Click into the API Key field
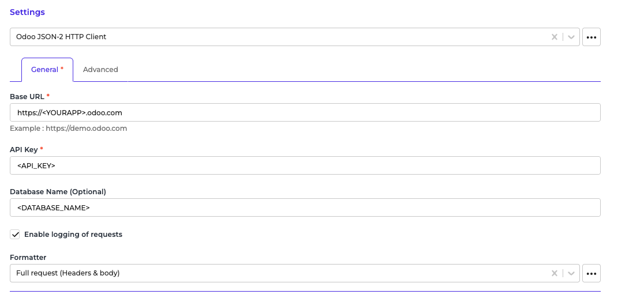Image resolution: width=644 pixels, height=302 pixels. 305,165
